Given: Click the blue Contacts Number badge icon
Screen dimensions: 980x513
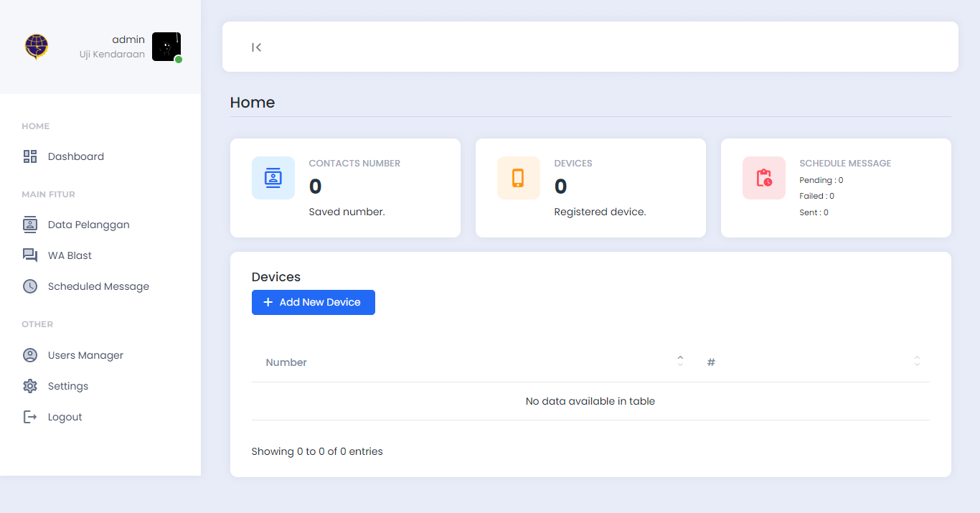Looking at the screenshot, I should click(273, 177).
